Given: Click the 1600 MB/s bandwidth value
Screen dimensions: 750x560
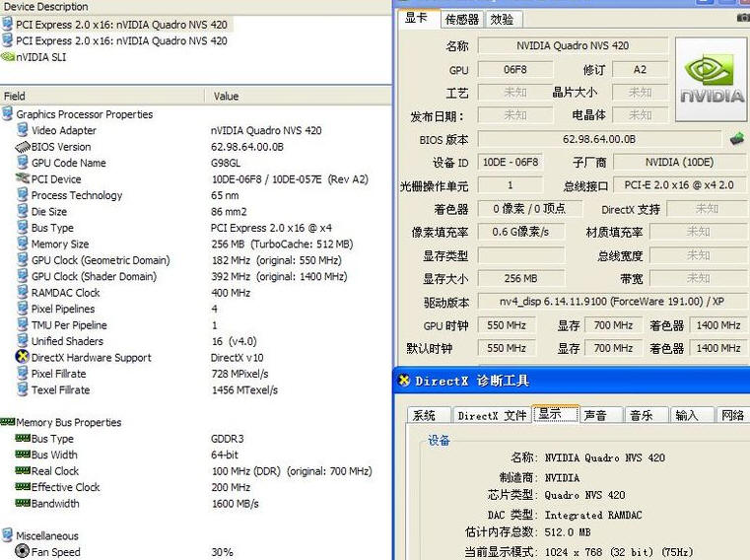Looking at the screenshot, I should click(235, 504).
